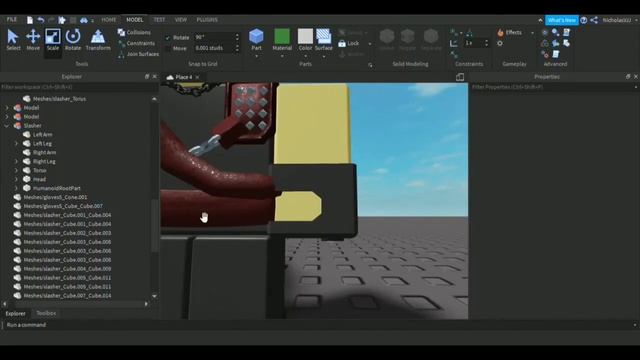This screenshot has height=360, width=640.
Task: Check the Move snap checkbox
Action: (x=167, y=48)
